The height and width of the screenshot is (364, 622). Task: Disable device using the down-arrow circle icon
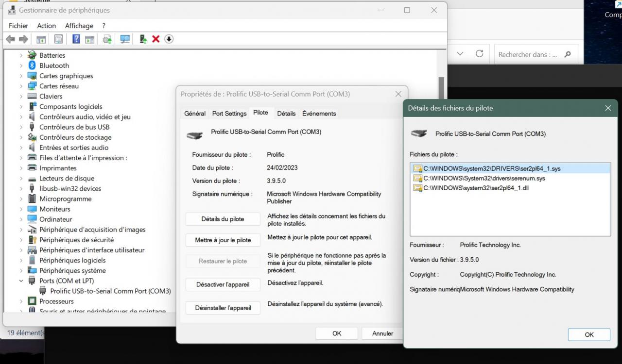[169, 39]
